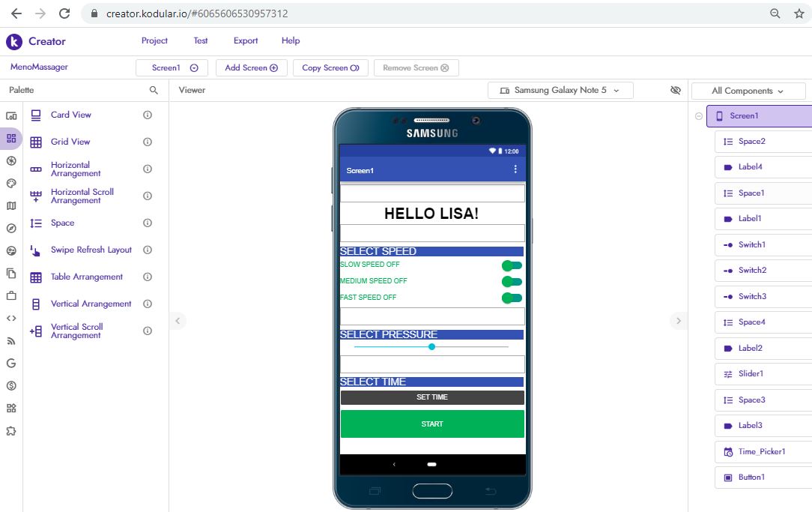The image size is (812, 512).
Task: Click the Add Screen button
Action: pyautogui.click(x=251, y=68)
